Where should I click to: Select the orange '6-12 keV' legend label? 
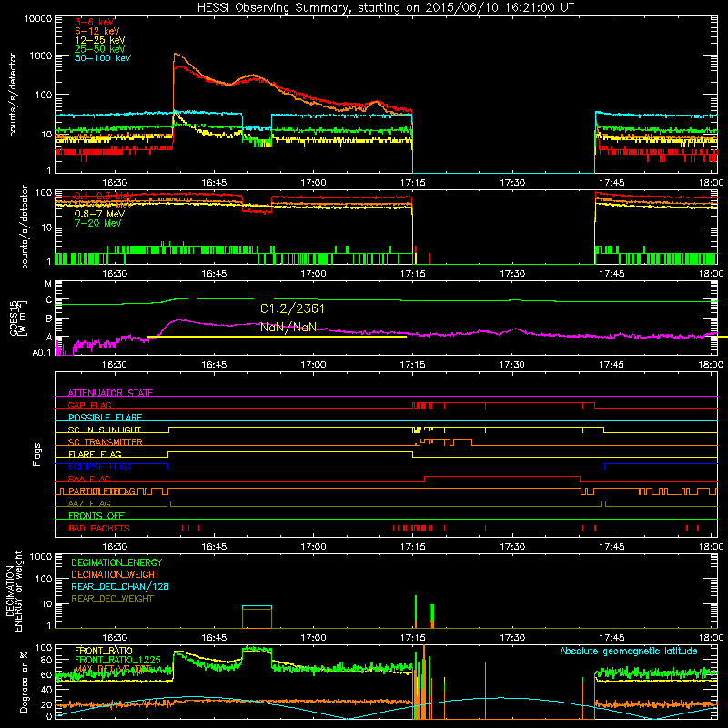pyautogui.click(x=97, y=31)
